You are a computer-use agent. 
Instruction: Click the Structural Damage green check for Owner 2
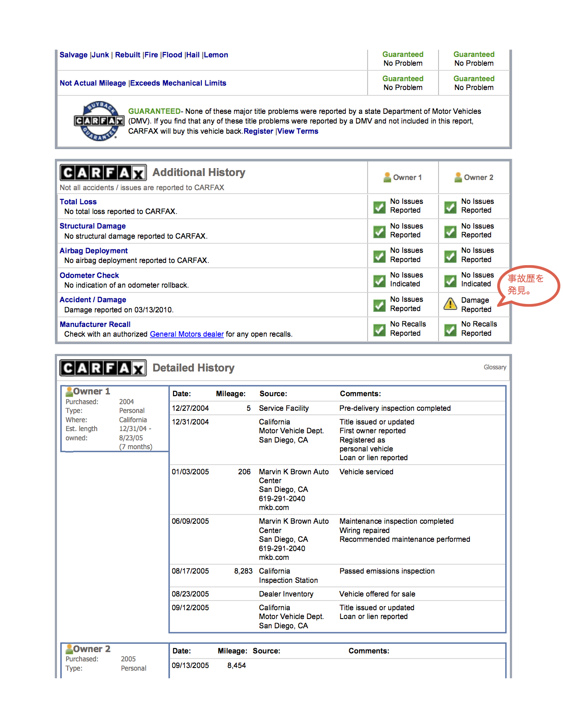(x=450, y=232)
